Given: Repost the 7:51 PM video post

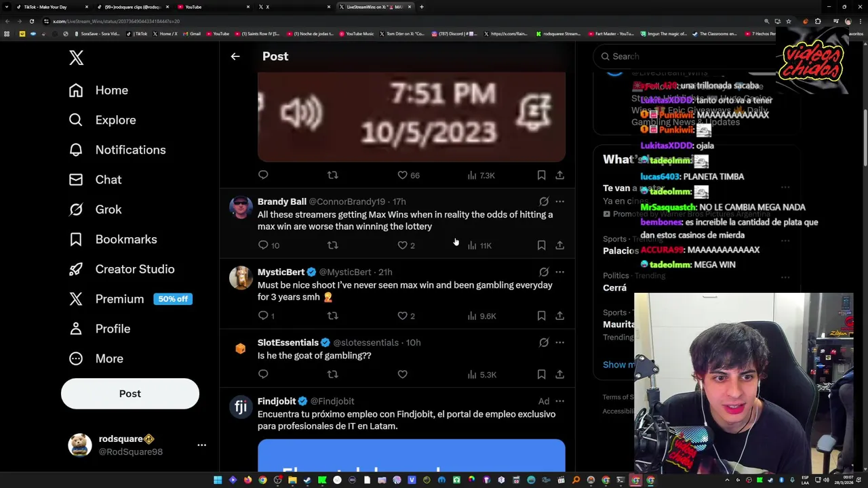Looking at the screenshot, I should 332,175.
